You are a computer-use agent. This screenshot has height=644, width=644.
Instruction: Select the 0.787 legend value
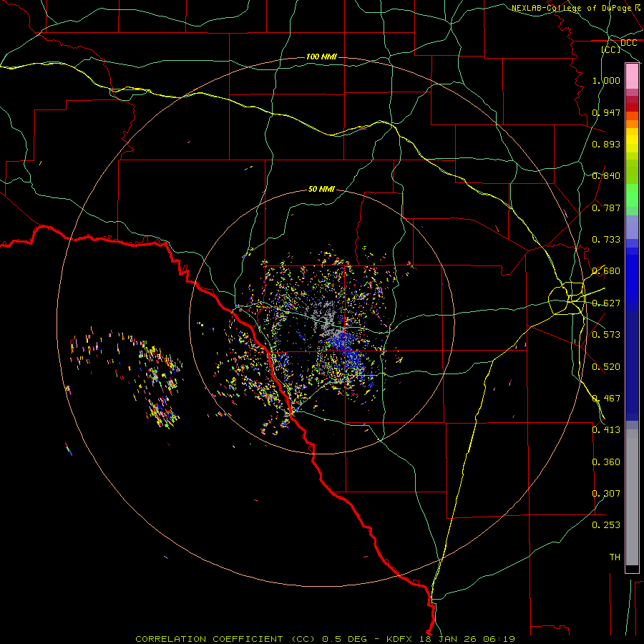coord(606,208)
